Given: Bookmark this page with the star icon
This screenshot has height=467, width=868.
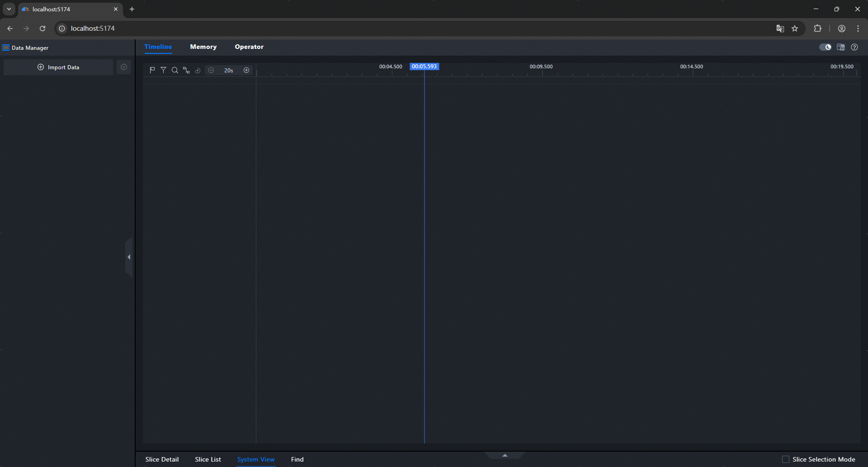Looking at the screenshot, I should [795, 29].
